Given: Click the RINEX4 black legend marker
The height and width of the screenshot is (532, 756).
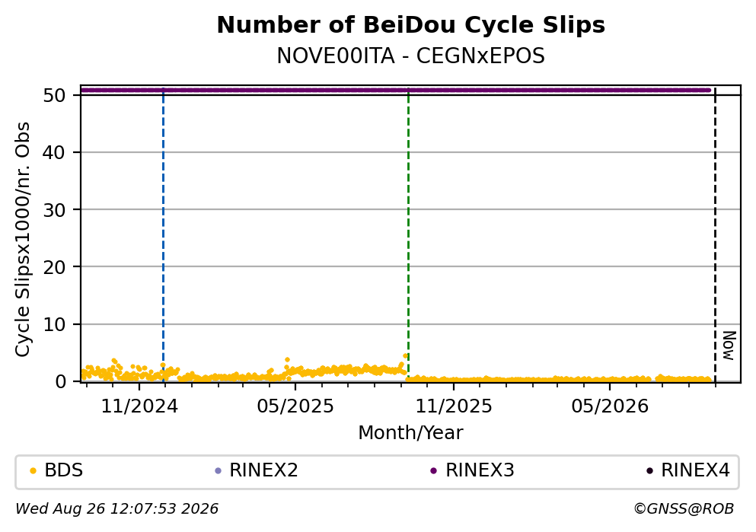Looking at the screenshot, I should pyautogui.click(x=649, y=471).
